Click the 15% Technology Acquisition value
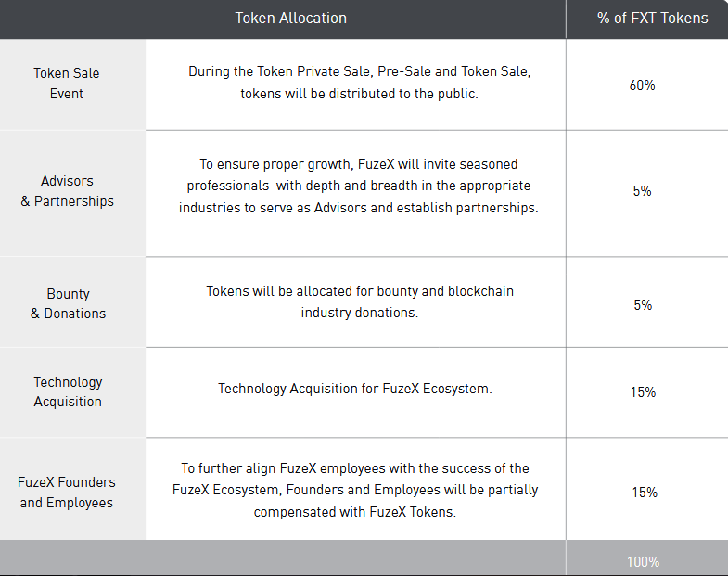The height and width of the screenshot is (576, 728). [x=643, y=392]
